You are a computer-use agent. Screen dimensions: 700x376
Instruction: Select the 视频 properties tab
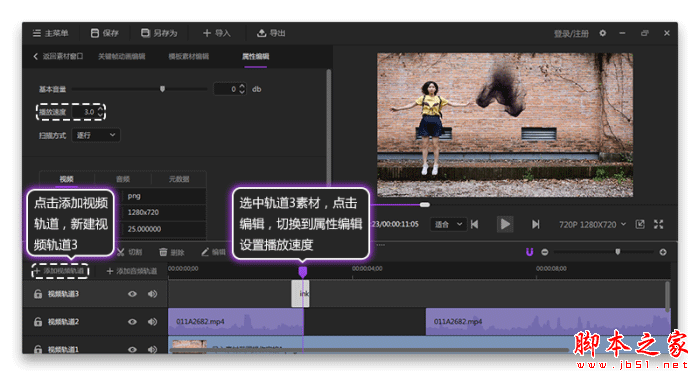coord(67,179)
